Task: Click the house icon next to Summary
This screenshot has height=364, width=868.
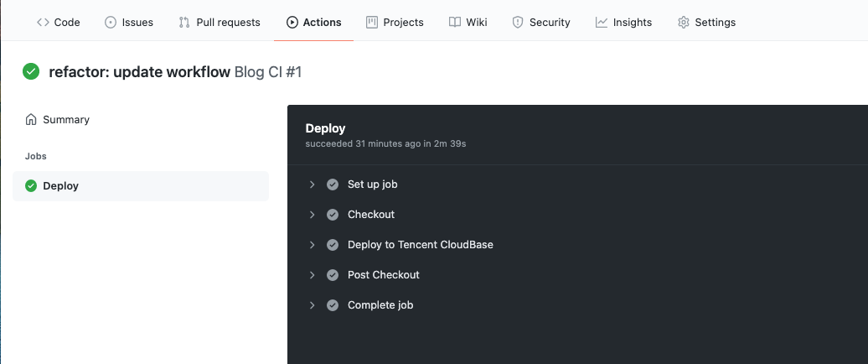Action: coord(31,120)
